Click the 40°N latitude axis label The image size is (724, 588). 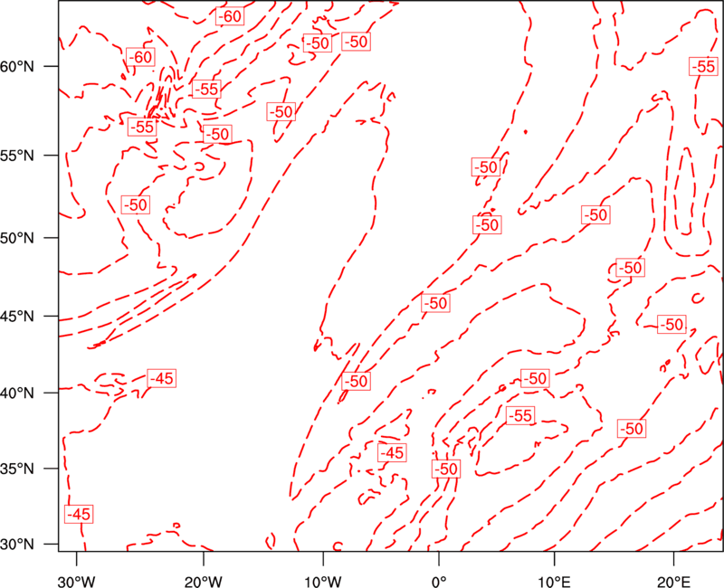pyautogui.click(x=17, y=393)
